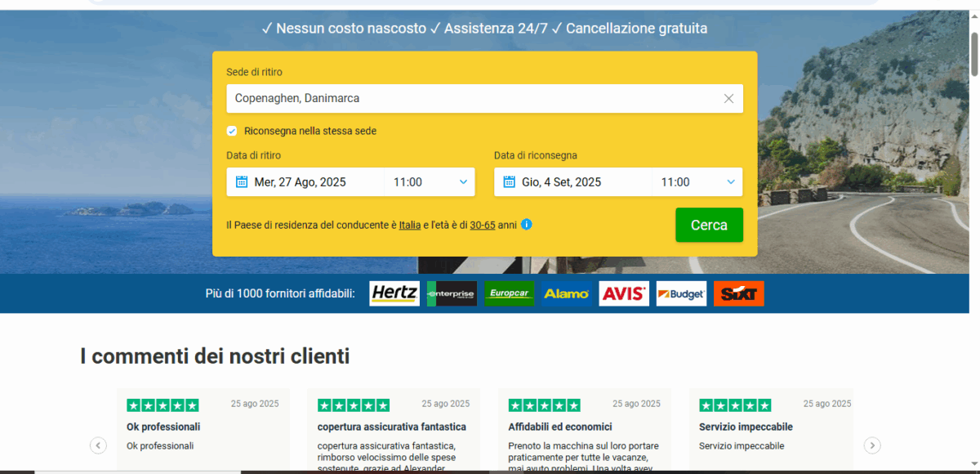The width and height of the screenshot is (980, 474).
Task: Click the 'Italia' residence link
Action: [409, 224]
